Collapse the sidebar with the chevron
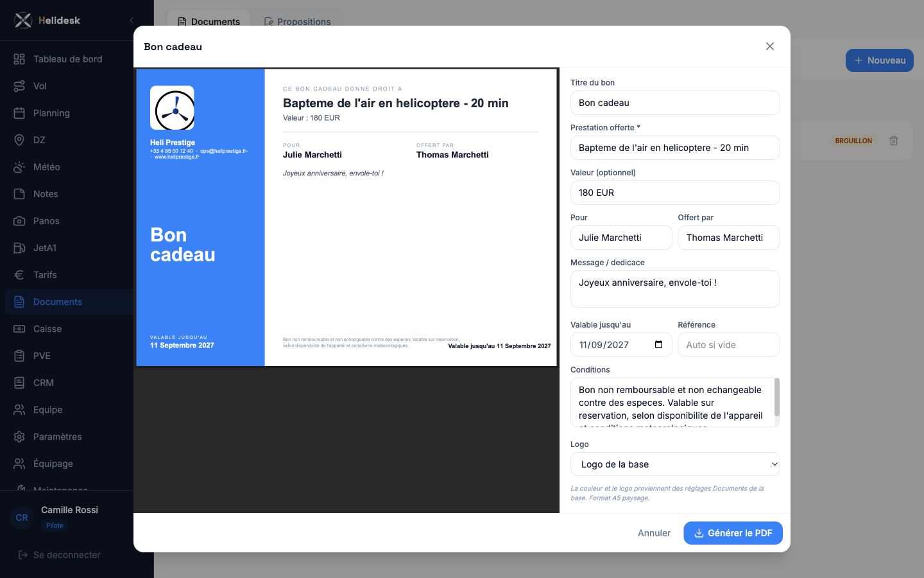Screen dimensions: 924x578 pos(132,21)
